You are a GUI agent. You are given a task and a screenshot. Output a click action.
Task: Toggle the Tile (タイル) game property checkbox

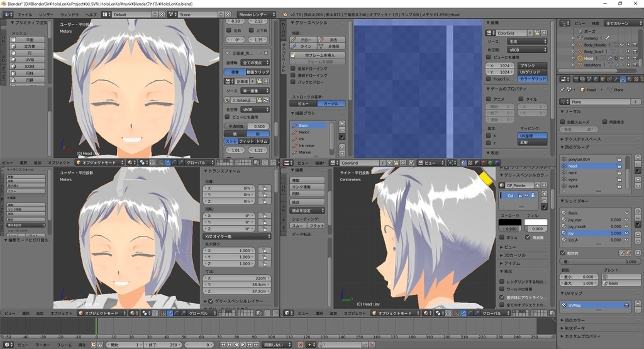521,99
